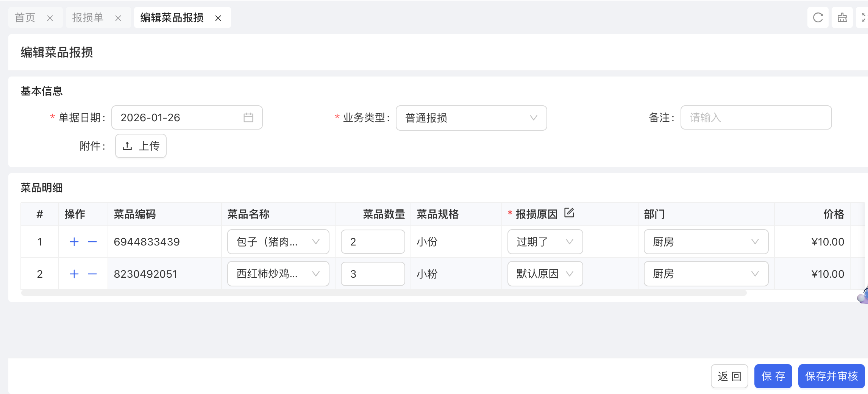Open the 业务类型 dropdown
868x394 pixels.
(x=471, y=118)
